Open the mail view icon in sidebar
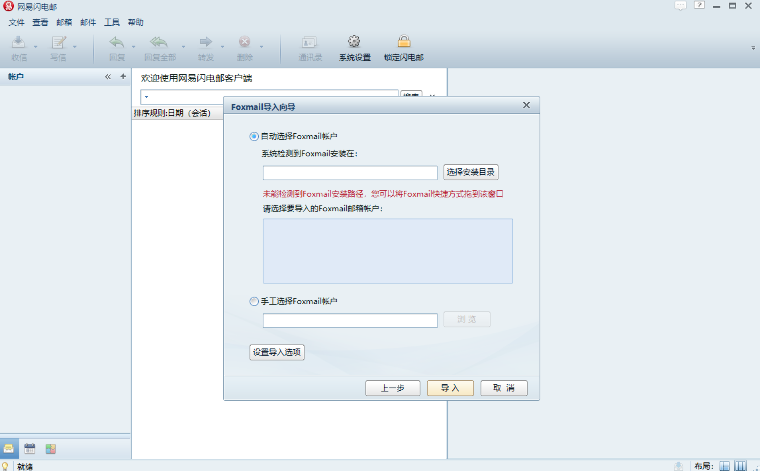 tap(9, 448)
